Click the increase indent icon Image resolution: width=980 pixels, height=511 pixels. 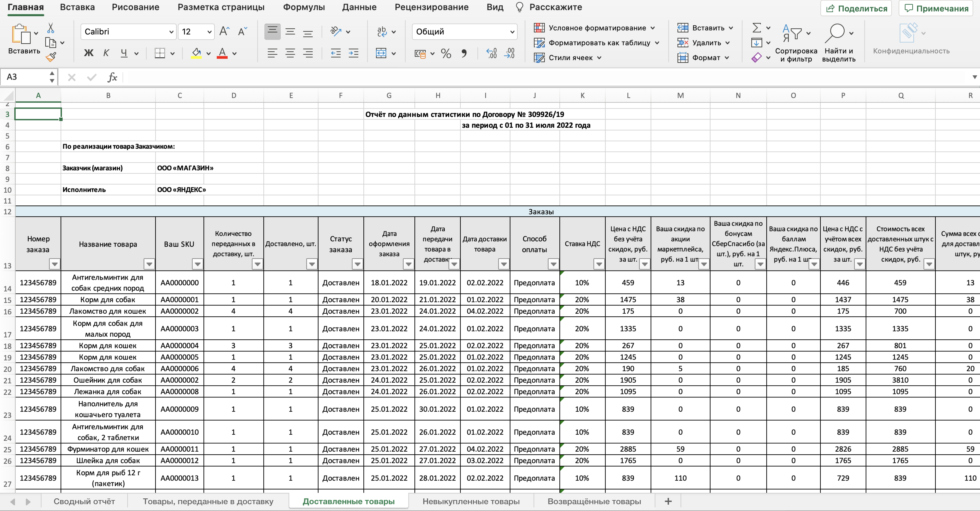point(353,53)
